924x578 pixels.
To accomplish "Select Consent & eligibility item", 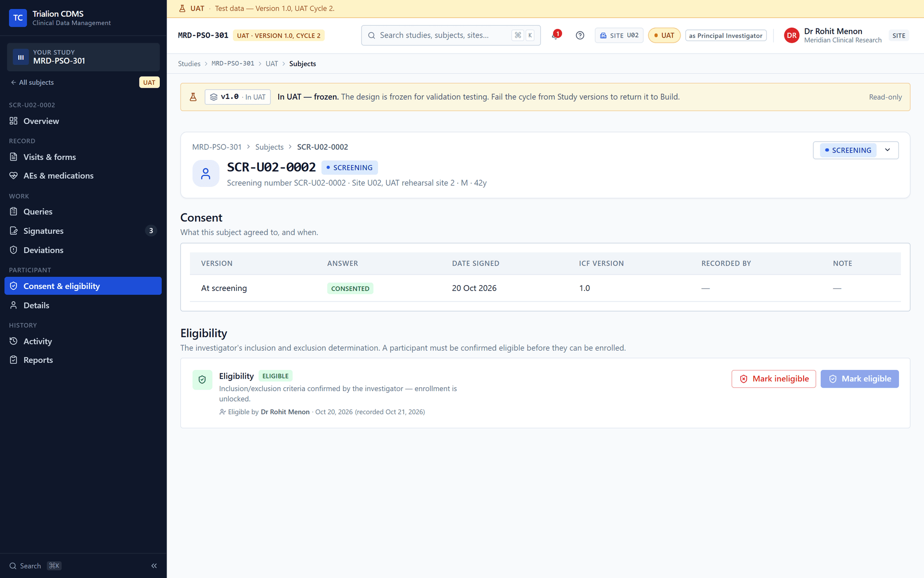I will coord(83,286).
